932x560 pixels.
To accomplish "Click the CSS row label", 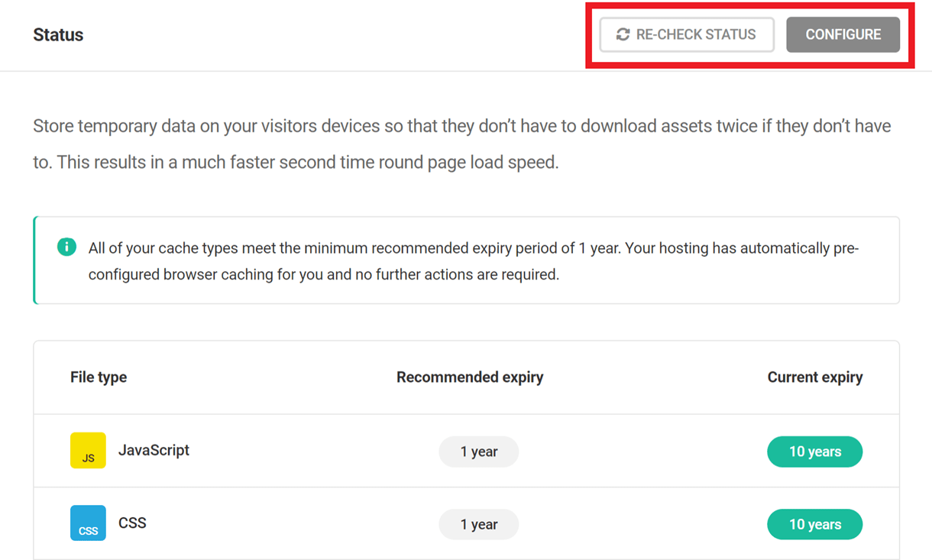I will pyautogui.click(x=132, y=523).
